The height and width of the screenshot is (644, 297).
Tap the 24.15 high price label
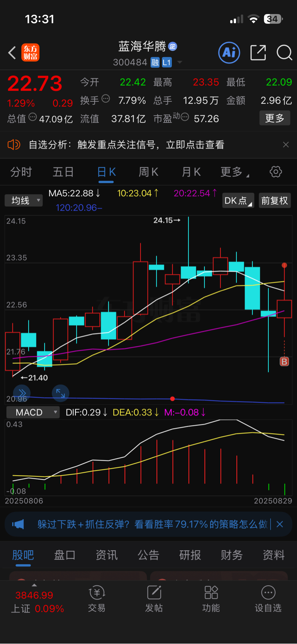(167, 220)
